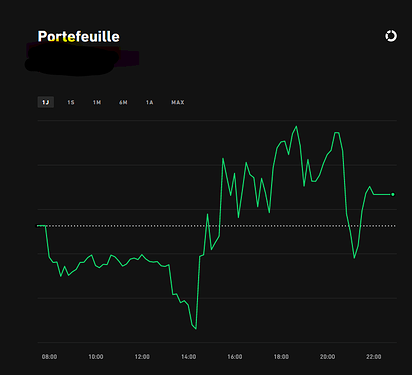This screenshot has width=412, height=375.
Task: Click the 08:00 axis label
Action: (x=49, y=357)
